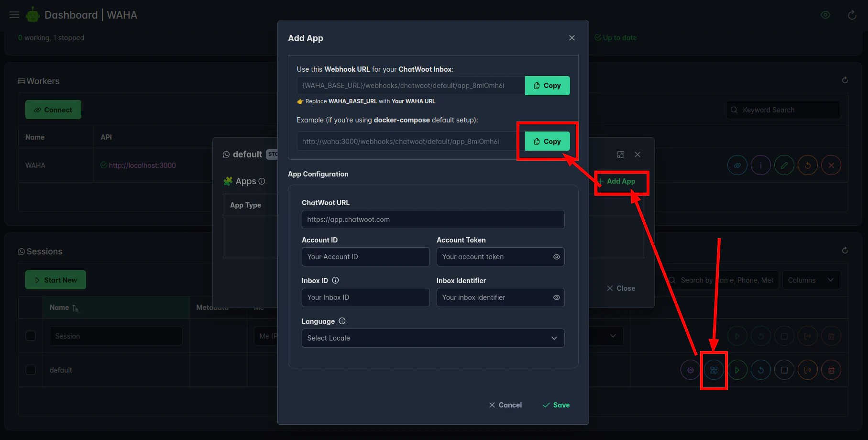Tick the select-all checkbox in Sessions filter row
The height and width of the screenshot is (440, 868).
[31, 336]
